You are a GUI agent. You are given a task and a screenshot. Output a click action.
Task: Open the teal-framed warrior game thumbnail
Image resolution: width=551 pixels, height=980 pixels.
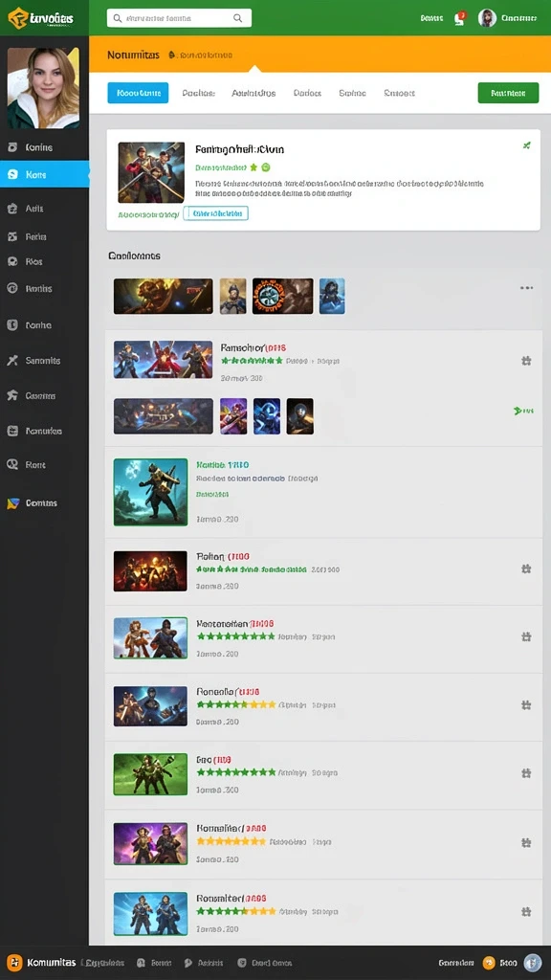(150, 492)
